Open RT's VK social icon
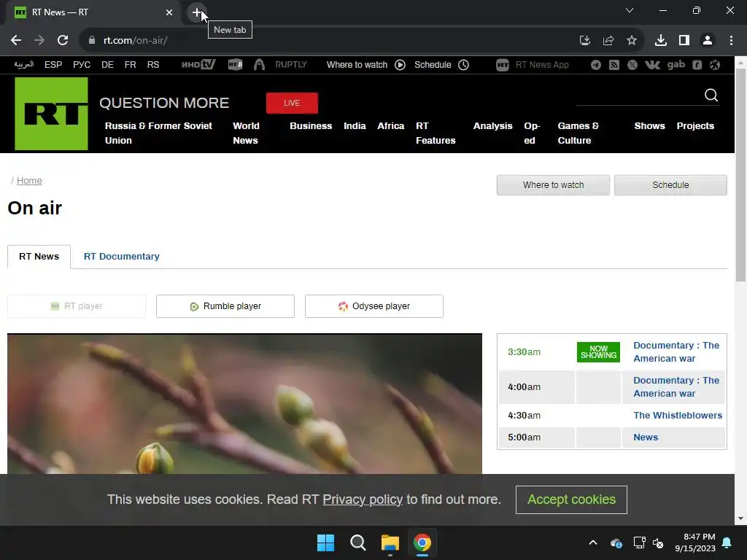This screenshot has height=560, width=747. coord(652,65)
